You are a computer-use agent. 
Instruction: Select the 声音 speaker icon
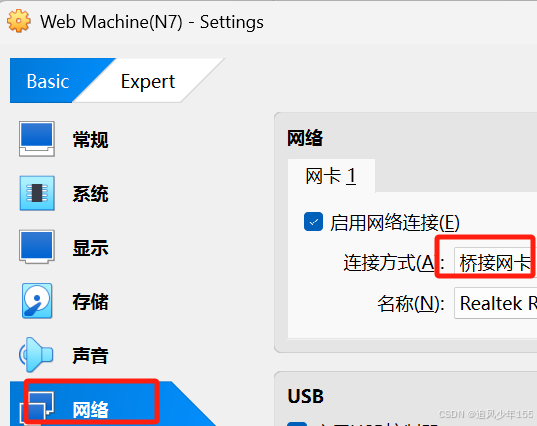coord(36,355)
